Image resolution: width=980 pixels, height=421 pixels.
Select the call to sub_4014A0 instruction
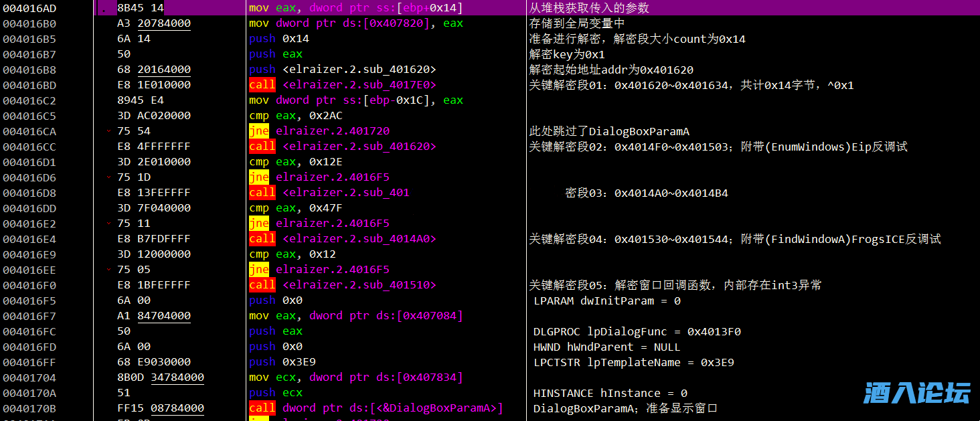[342, 239]
